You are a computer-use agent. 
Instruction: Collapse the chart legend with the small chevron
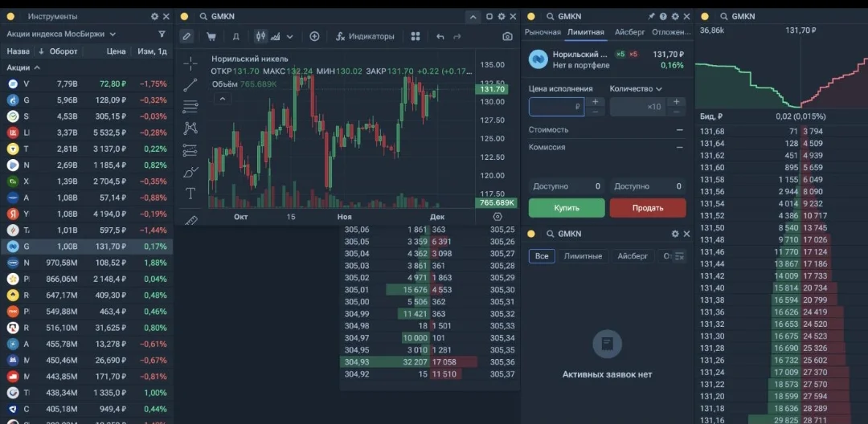222,99
